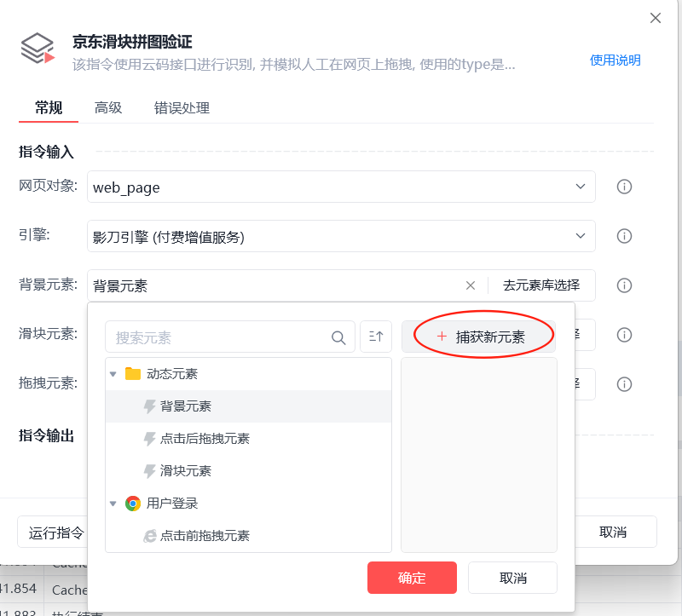Viewport: 682px width, 616px height.
Task: Click the 用户登录 group label
Action: [172, 504]
